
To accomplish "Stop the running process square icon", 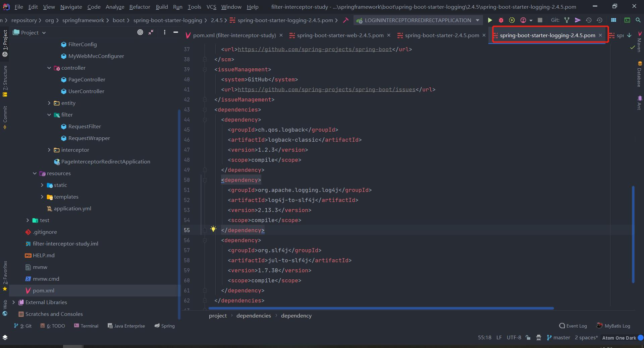I will click(540, 20).
